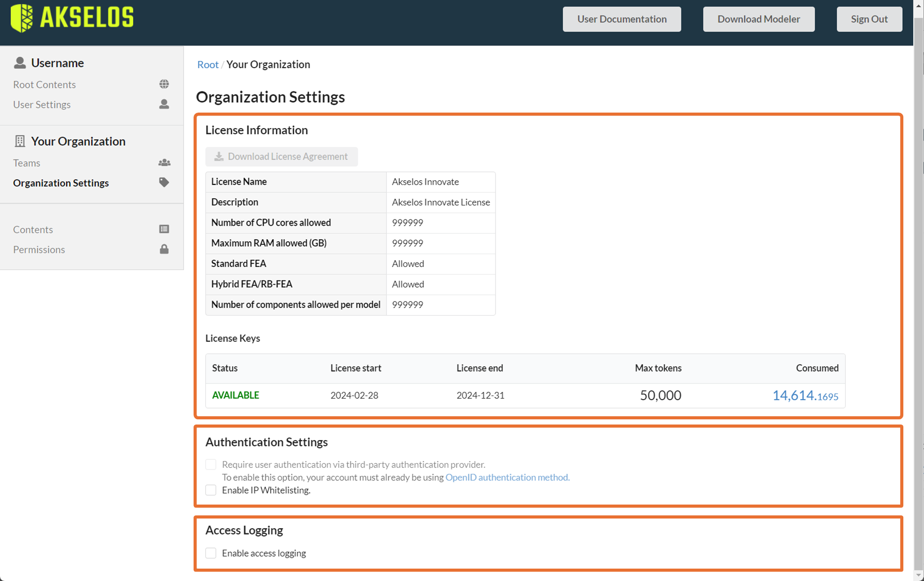Click list icon beside Contents
Image resolution: width=924 pixels, height=581 pixels.
coord(164,229)
